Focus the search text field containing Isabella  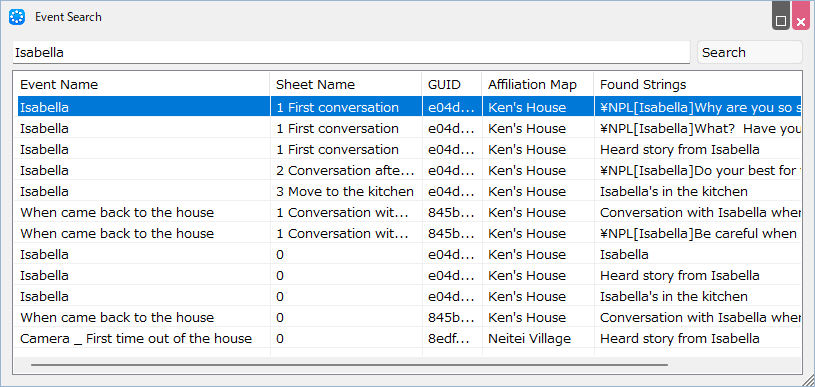pos(351,52)
